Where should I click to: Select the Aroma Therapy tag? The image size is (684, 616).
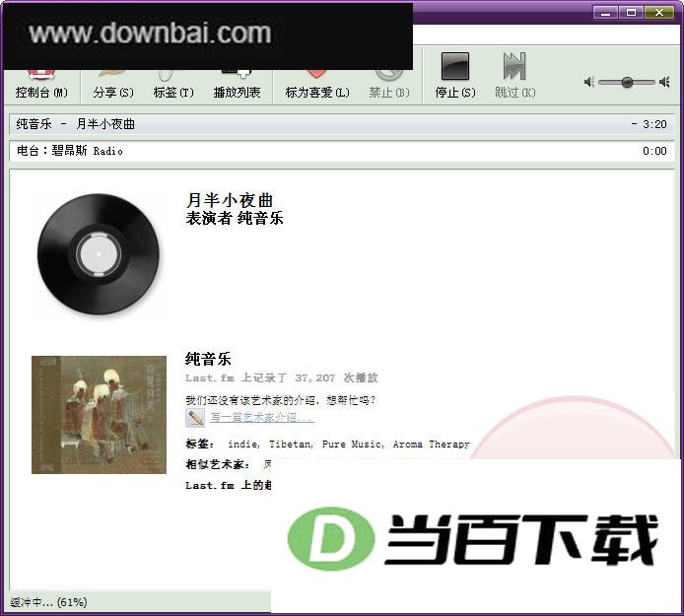(431, 445)
